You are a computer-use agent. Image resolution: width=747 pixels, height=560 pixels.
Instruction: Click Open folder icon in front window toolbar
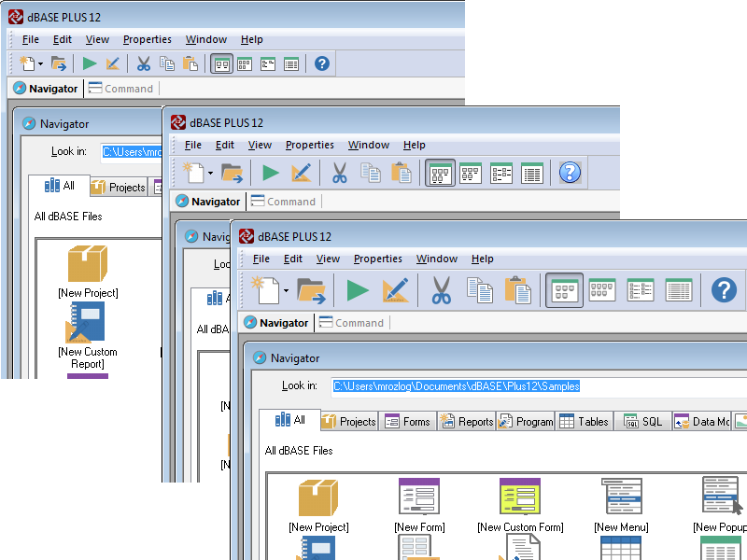click(x=311, y=290)
